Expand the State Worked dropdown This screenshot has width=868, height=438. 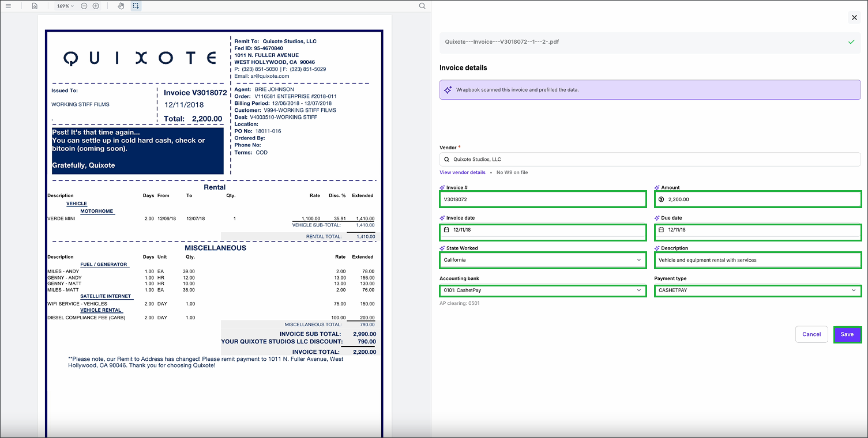(x=543, y=260)
